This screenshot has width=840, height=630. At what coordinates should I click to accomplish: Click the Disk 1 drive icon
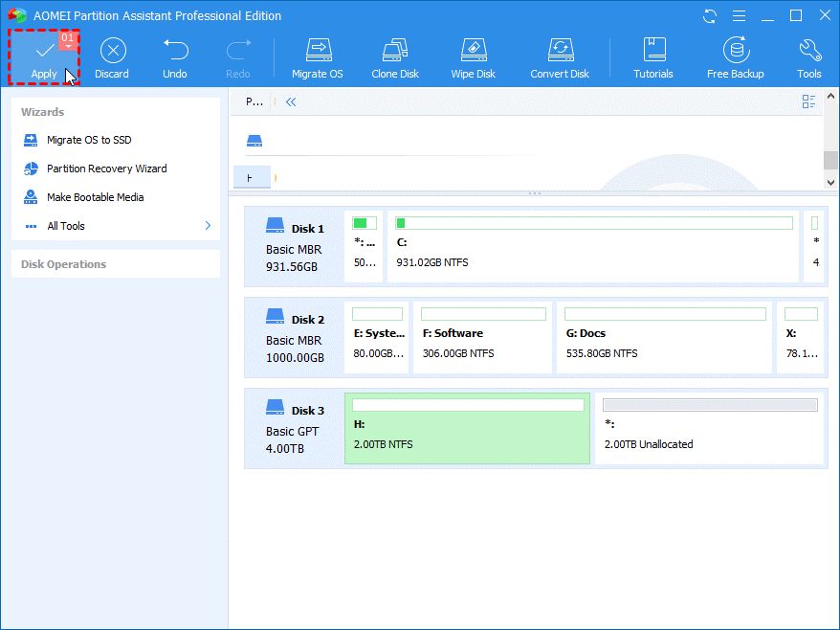point(275,225)
